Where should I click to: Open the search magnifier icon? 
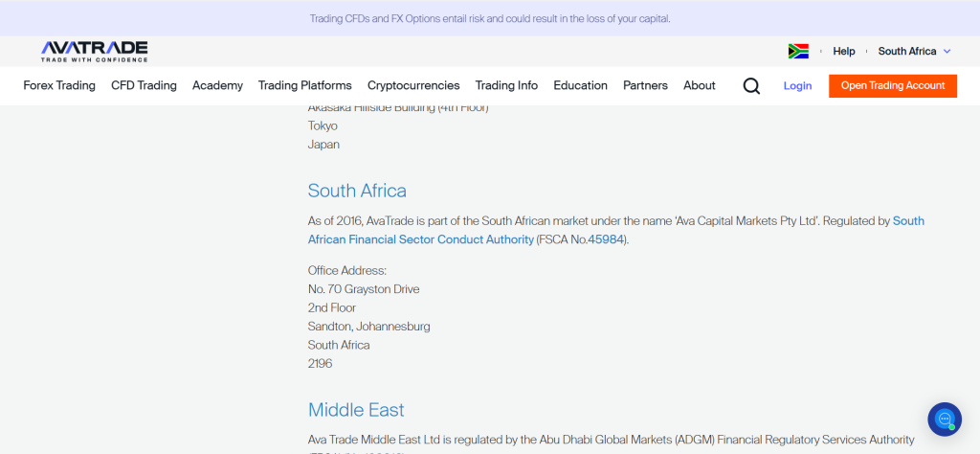[x=751, y=86]
